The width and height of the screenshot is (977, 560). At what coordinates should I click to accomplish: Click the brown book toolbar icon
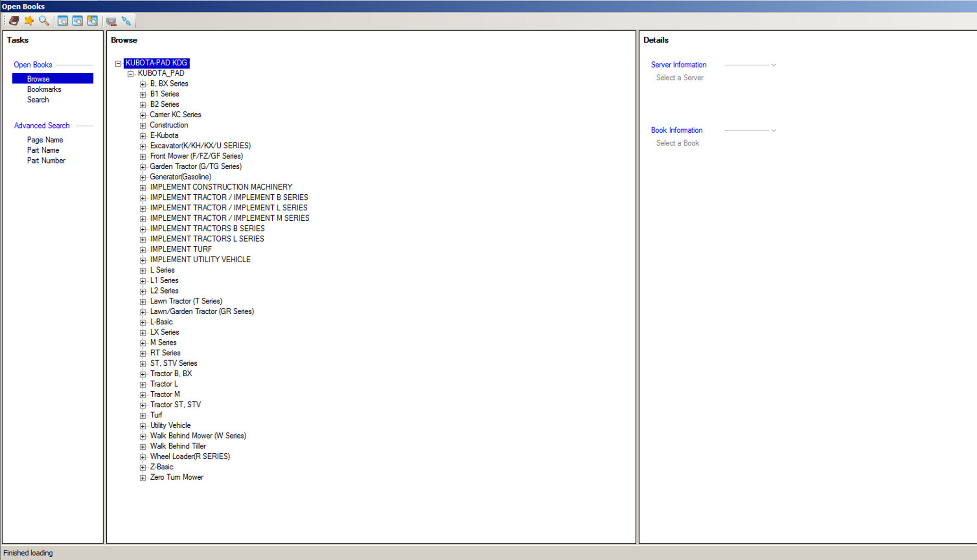pos(14,21)
